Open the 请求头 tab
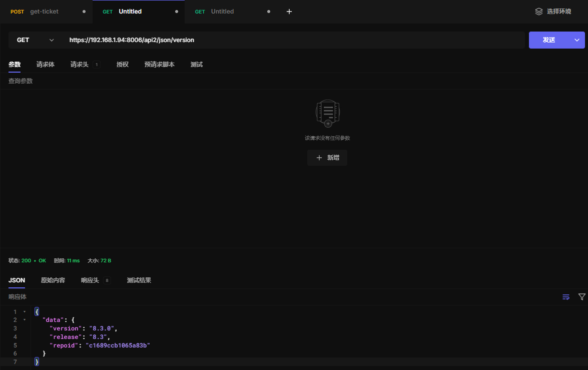Screen dimensions: 588x370 tap(80, 65)
